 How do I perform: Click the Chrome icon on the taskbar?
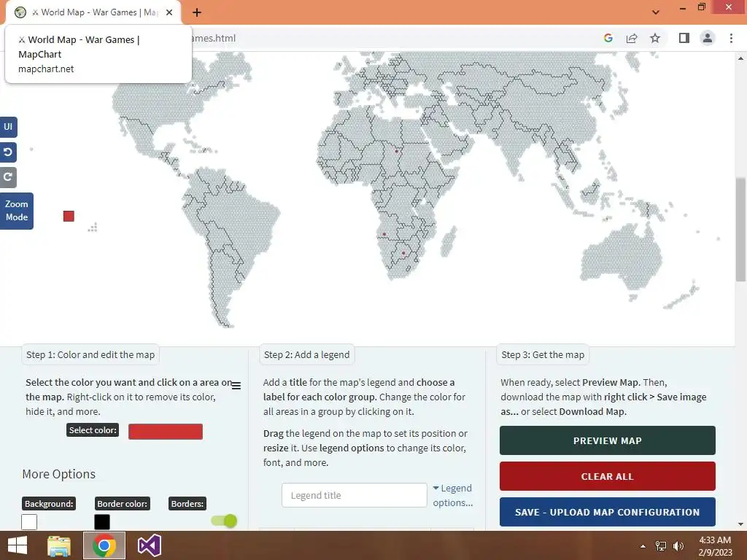point(104,545)
